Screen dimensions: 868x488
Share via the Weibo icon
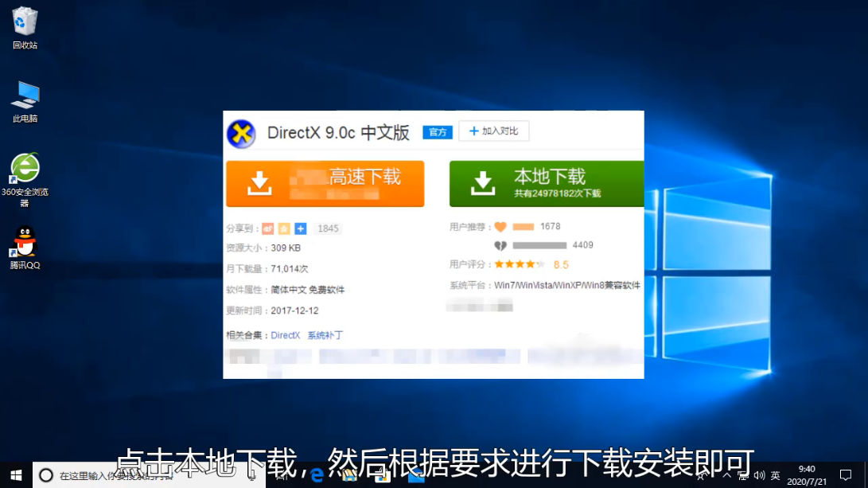tap(267, 229)
